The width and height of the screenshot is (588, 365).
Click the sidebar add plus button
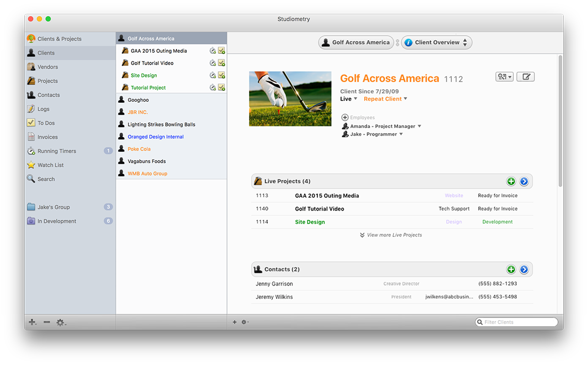[x=32, y=322]
